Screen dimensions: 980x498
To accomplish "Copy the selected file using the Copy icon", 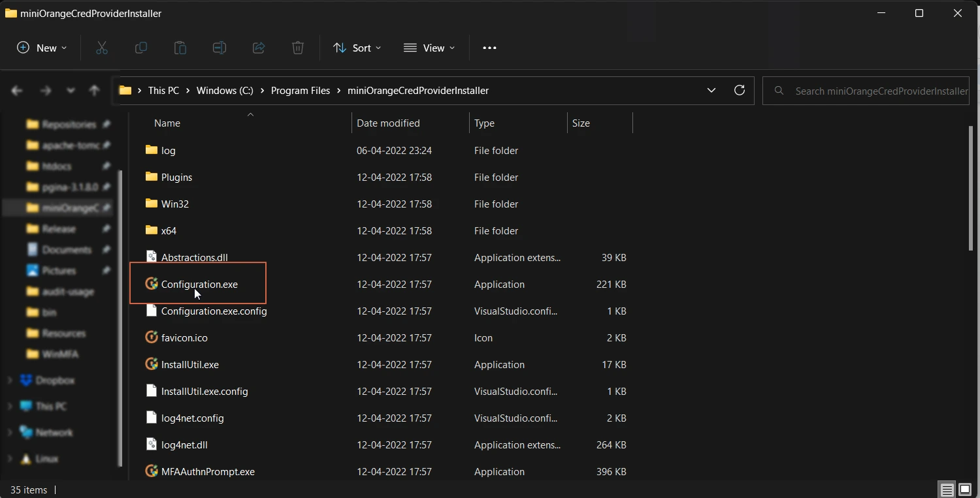I will [140, 48].
